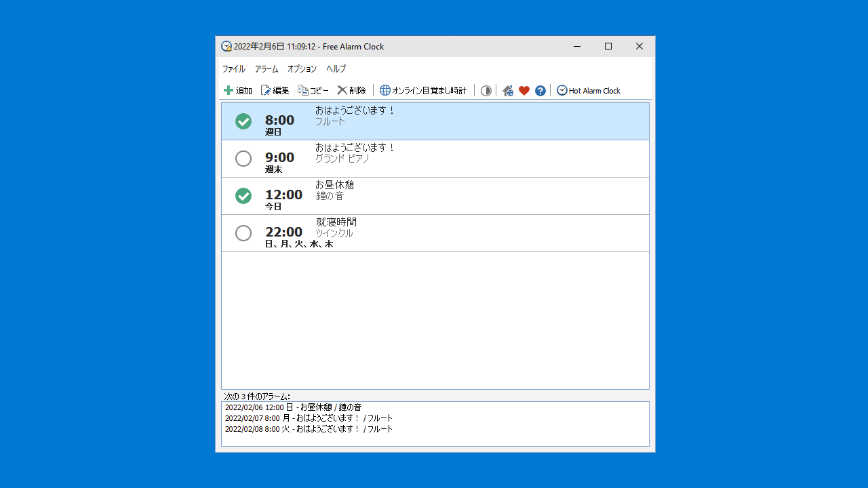Enable the 22:00 alarm circle toggle
868x488 pixels.
tap(243, 233)
